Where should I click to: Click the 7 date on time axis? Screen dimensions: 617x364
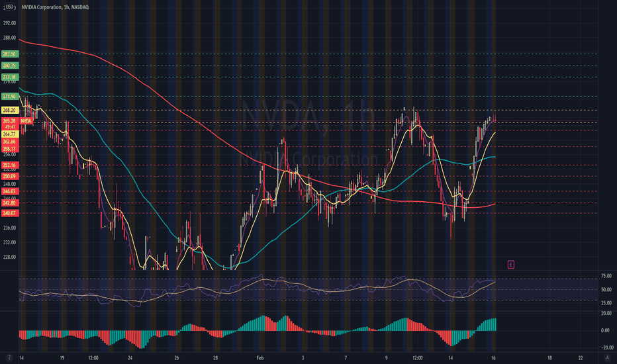click(346, 358)
